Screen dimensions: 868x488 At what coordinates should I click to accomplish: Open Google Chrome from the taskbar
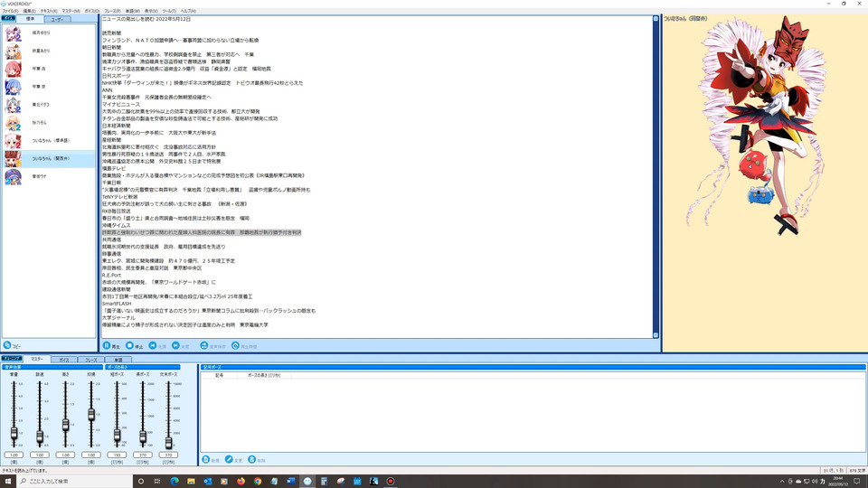click(258, 481)
